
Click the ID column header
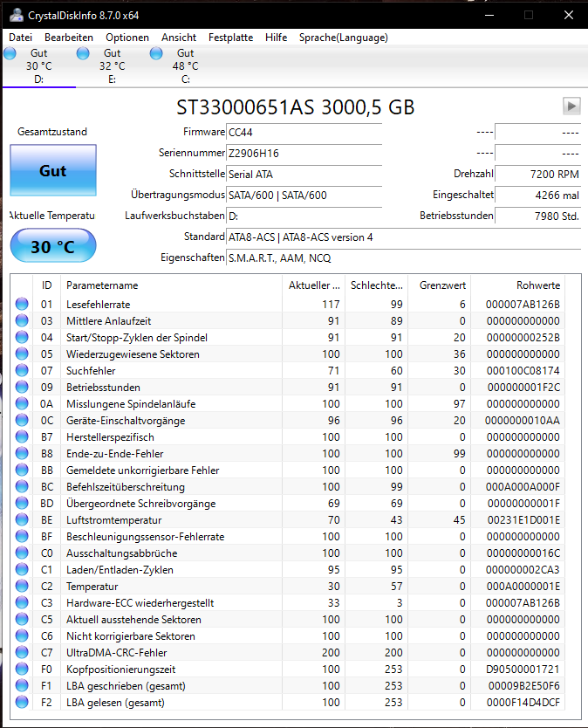(x=46, y=285)
